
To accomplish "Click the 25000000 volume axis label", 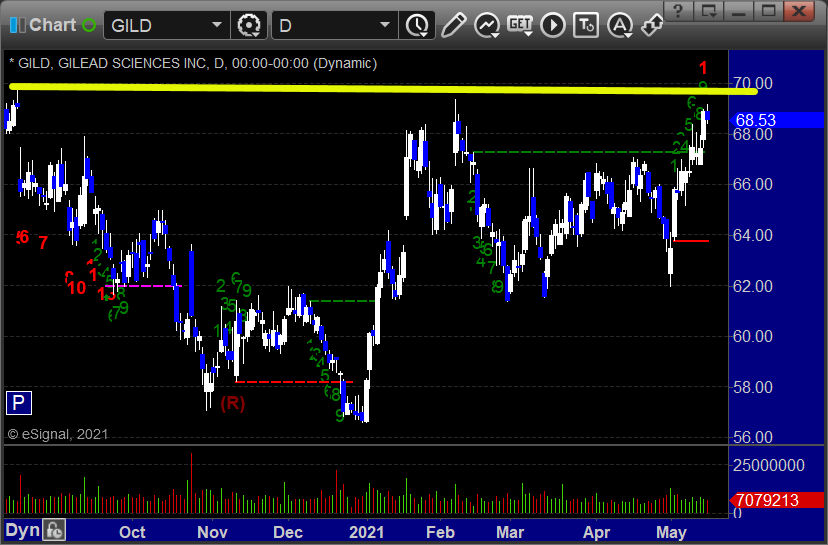I will (x=768, y=465).
